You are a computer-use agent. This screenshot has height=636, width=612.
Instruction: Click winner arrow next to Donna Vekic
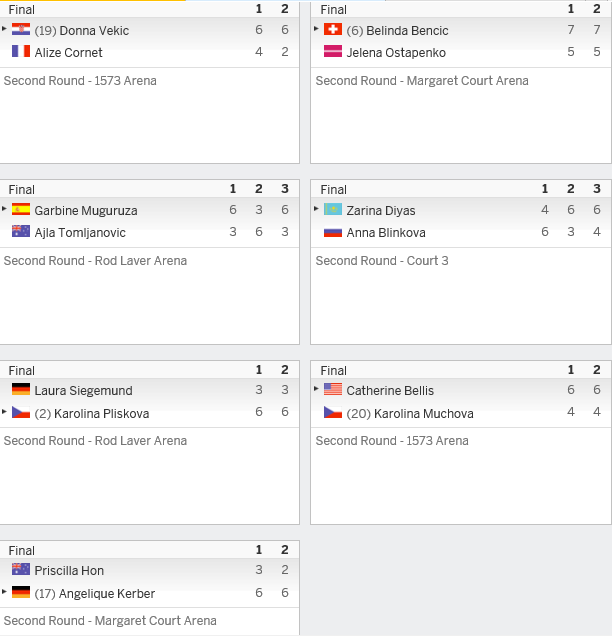tap(4, 29)
